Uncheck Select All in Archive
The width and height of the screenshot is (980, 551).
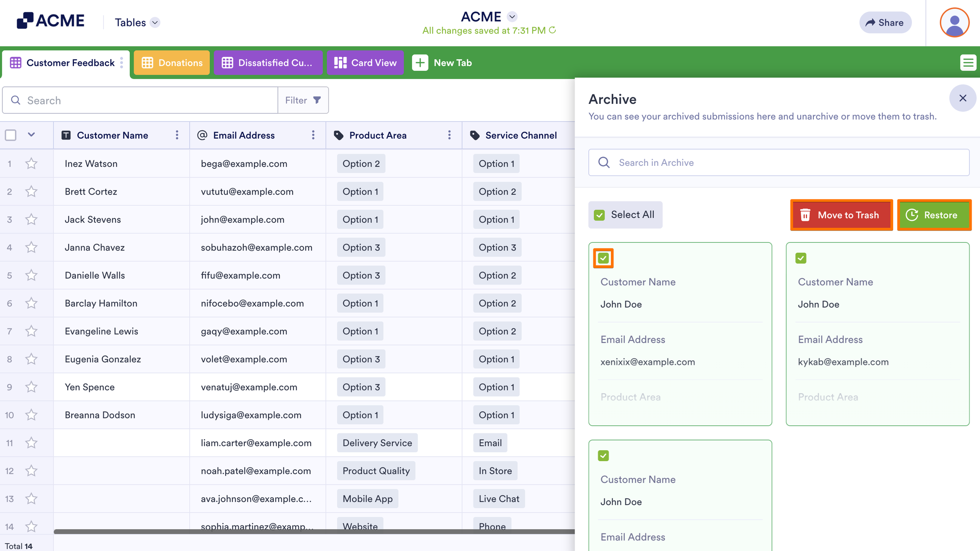click(x=599, y=215)
